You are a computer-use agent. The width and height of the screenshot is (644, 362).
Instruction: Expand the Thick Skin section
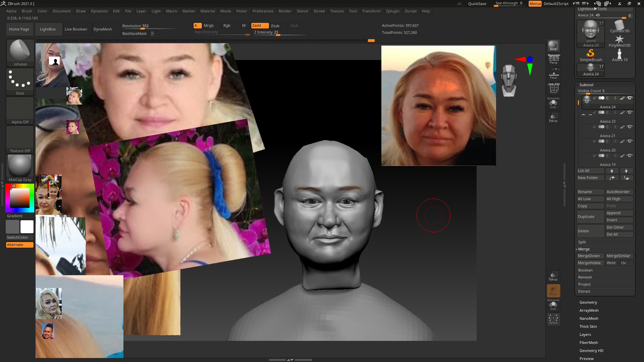coord(588,326)
